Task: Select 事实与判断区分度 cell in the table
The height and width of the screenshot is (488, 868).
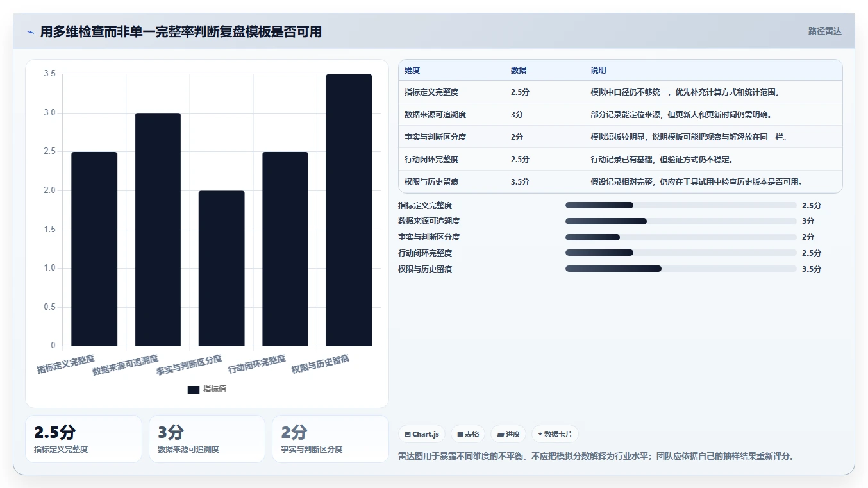Action: (x=435, y=137)
